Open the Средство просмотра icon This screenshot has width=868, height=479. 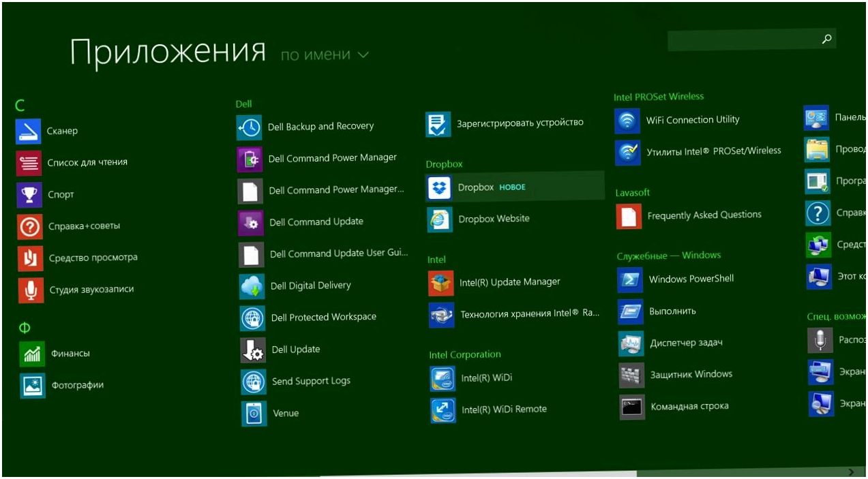click(x=30, y=258)
